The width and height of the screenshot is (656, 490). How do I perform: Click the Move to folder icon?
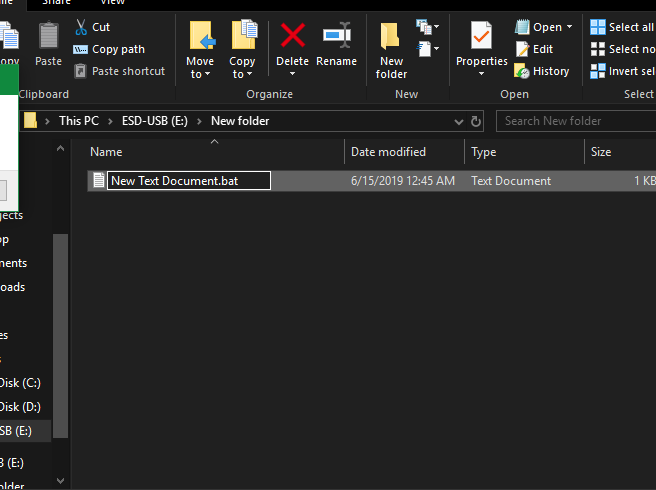[202, 36]
